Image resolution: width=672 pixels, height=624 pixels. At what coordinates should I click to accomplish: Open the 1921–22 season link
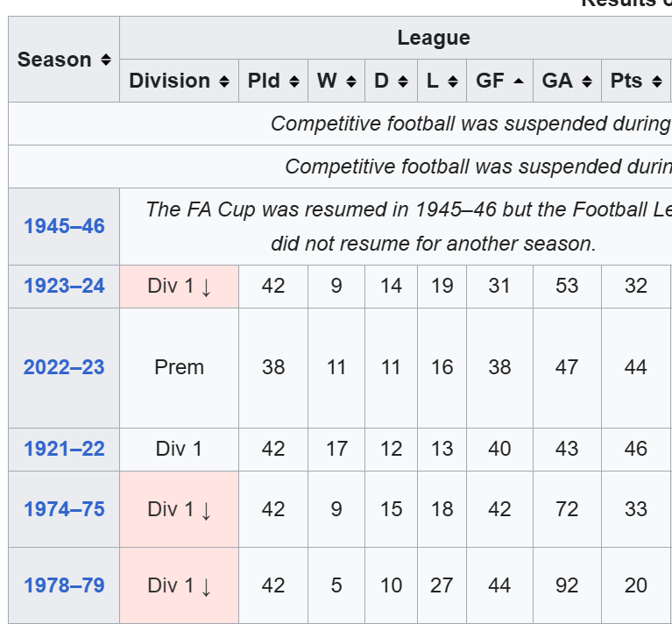click(x=64, y=449)
